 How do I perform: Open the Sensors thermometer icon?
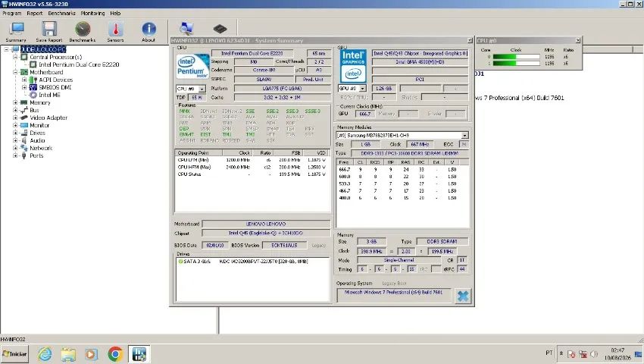pos(115,32)
